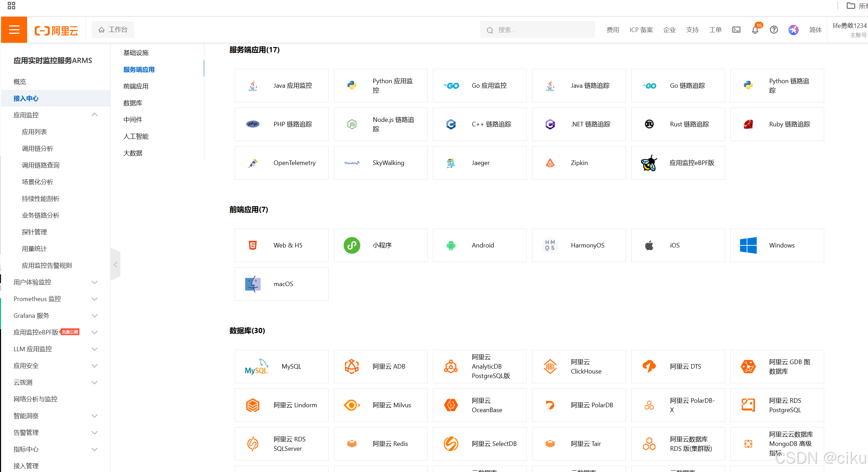This screenshot has width=868, height=472.
Task: Select the .NET 链路追踪 card
Action: pos(579,124)
